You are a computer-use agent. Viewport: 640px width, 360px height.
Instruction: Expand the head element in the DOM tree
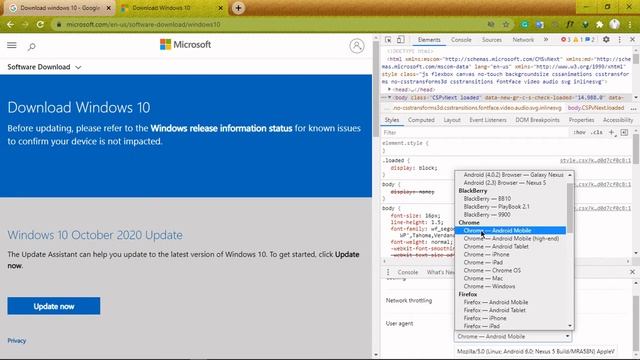point(389,89)
